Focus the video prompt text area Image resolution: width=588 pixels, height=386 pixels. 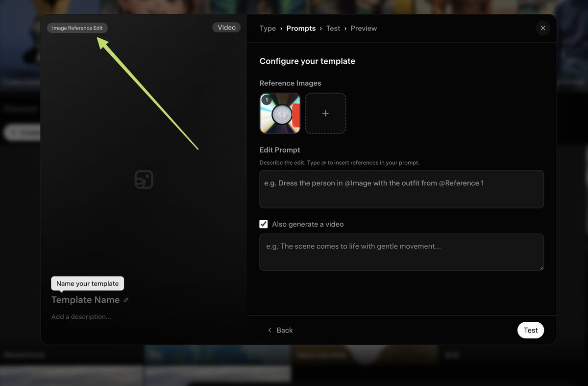[x=401, y=252]
